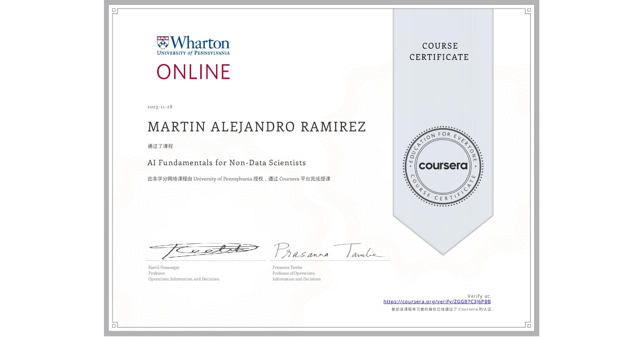
Task: Click course title 'AI Fundamentals for Non-Data Scientists'
Action: tap(226, 163)
